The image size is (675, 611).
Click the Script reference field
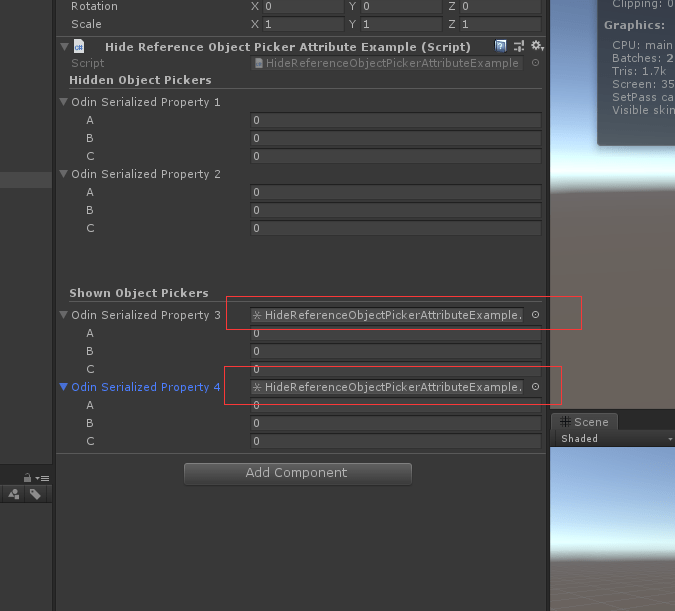(x=387, y=63)
